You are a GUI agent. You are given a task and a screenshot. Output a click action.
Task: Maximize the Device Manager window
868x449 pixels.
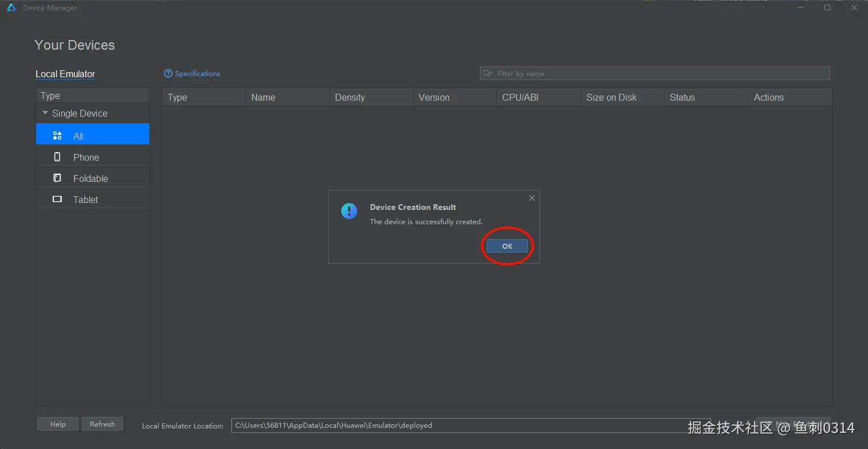point(827,7)
